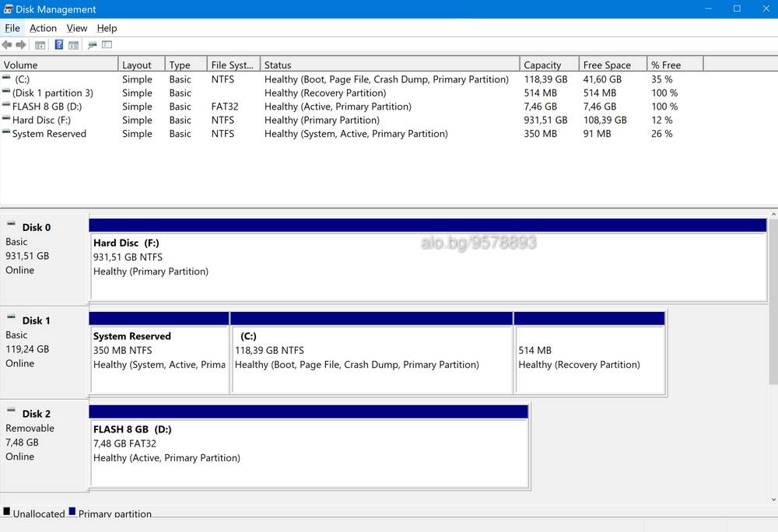This screenshot has height=532, width=778.
Task: Click the Healthy (Recovery Partition) status in the list
Action: point(325,93)
